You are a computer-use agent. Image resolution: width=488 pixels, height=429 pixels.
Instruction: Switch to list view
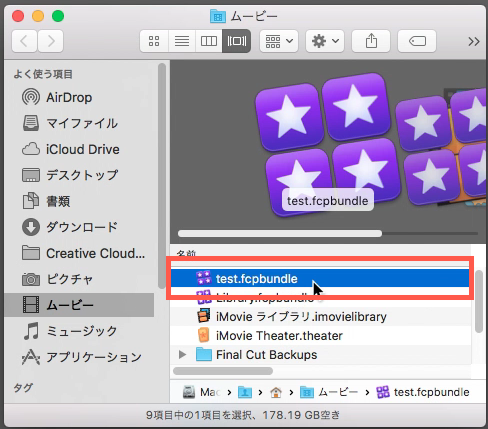pyautogui.click(x=182, y=41)
